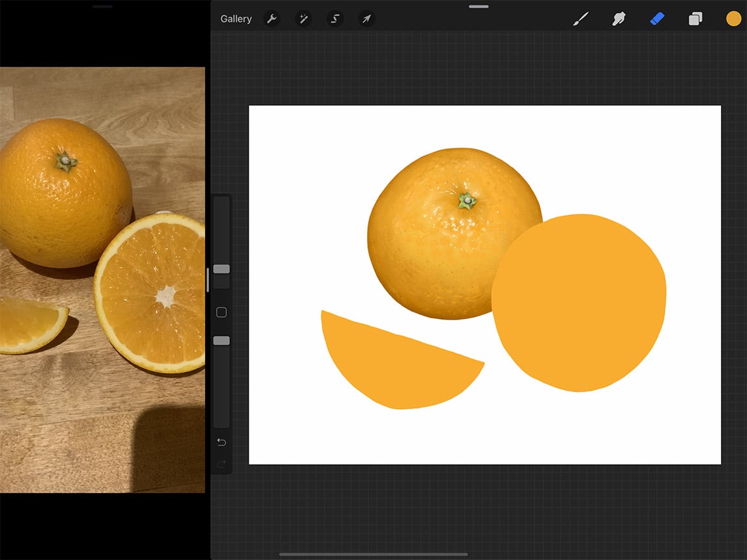Click the canvas top multitasking handle
The height and width of the screenshot is (560, 747).
[478, 6]
